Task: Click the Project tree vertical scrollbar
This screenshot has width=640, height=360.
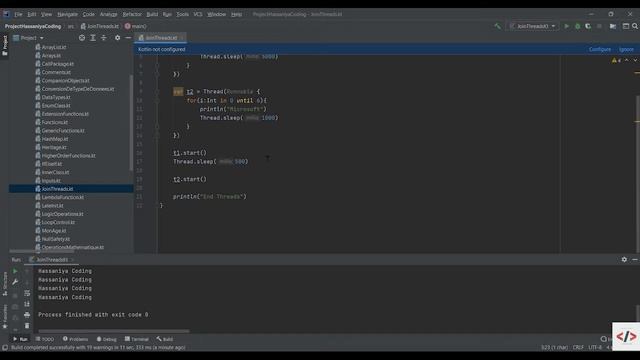Action: pos(131,122)
